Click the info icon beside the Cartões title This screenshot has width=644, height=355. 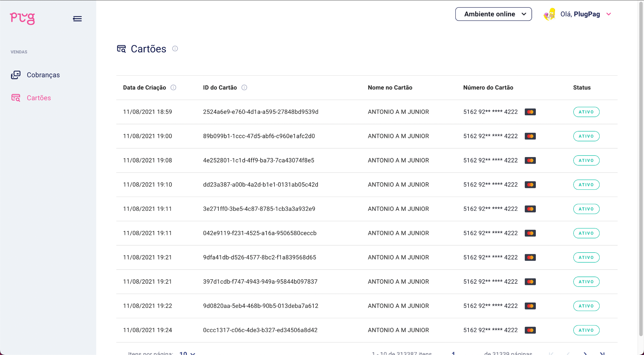175,49
